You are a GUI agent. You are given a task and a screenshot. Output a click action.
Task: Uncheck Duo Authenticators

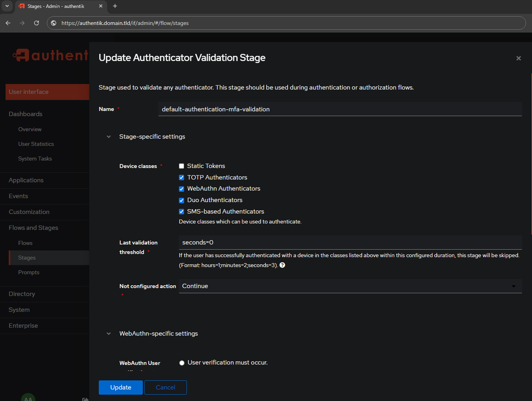181,200
